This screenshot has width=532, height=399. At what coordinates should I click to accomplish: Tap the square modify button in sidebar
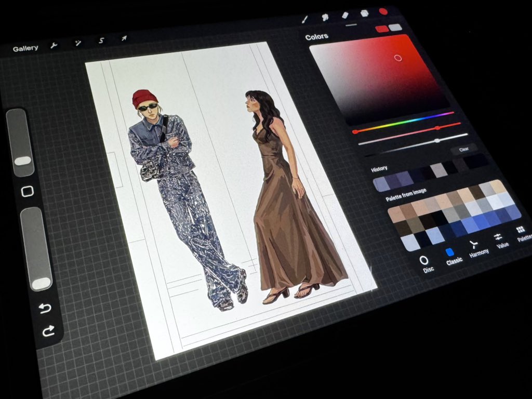[28, 191]
